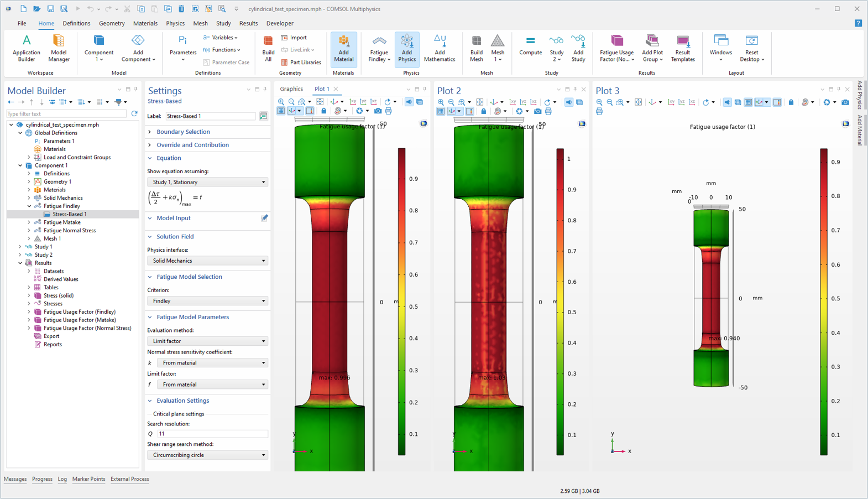This screenshot has height=499, width=868.
Task: Click the Plot 1 color legend bar
Action: click(x=402, y=302)
